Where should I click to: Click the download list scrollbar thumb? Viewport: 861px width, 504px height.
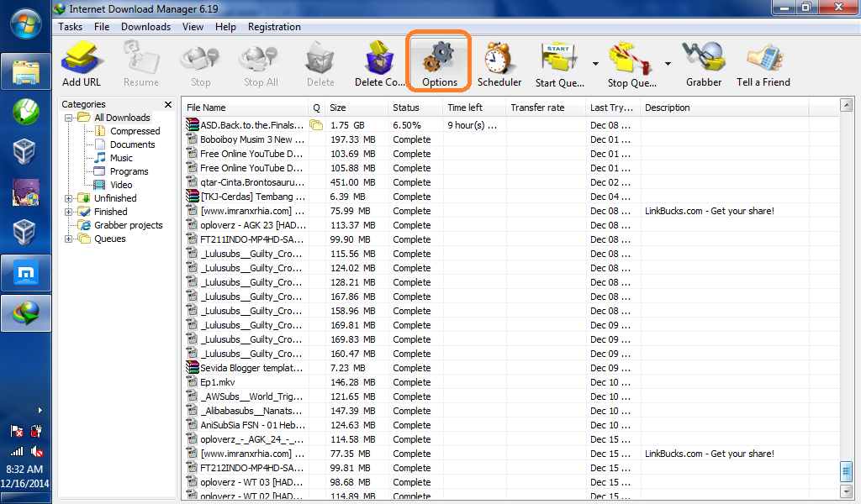coord(846,470)
